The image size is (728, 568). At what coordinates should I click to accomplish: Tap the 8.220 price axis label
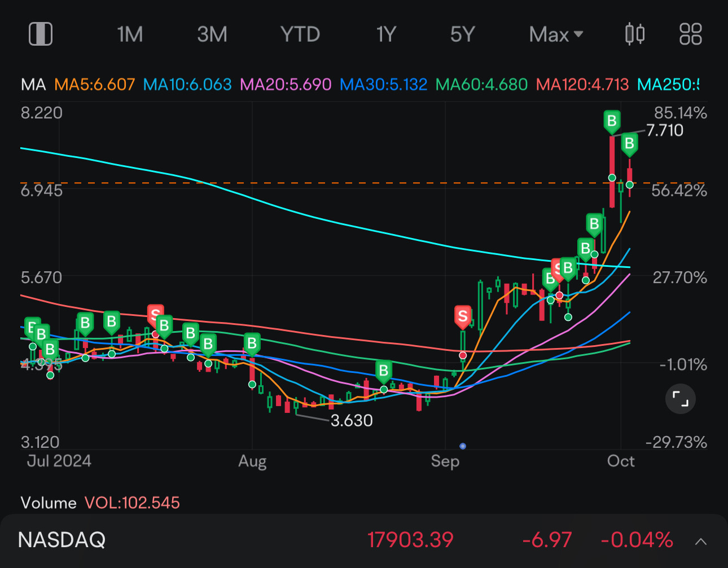click(42, 113)
